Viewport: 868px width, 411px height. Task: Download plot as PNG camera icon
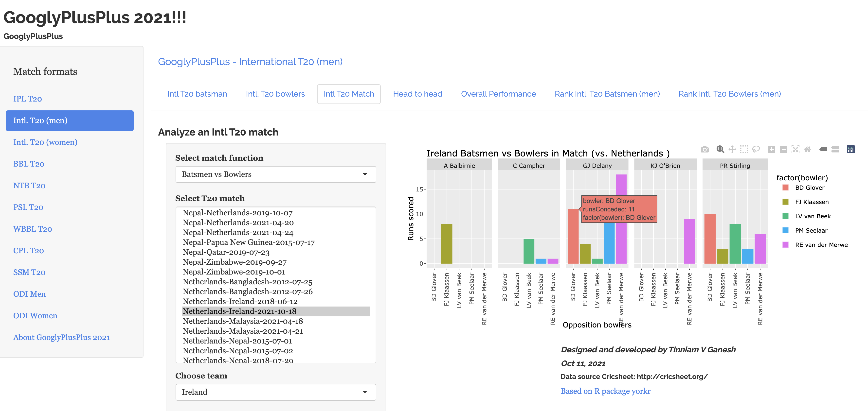tap(705, 150)
